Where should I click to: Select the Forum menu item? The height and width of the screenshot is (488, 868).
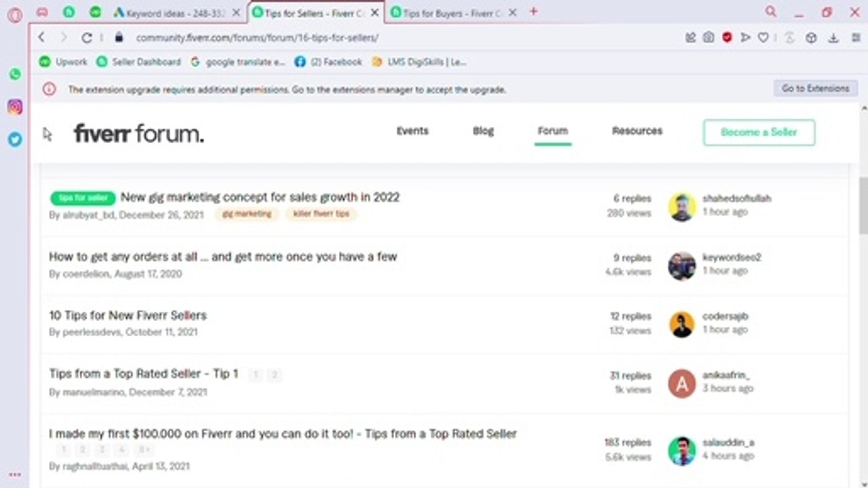[x=553, y=131]
